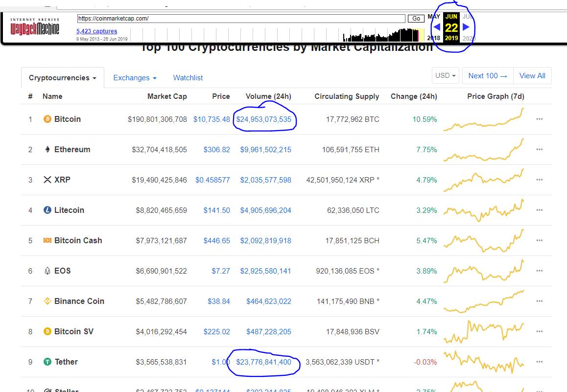Screen dimensions: 567x392
Task: Click Bitcoin Cash price $446.65
Action: pos(216,241)
